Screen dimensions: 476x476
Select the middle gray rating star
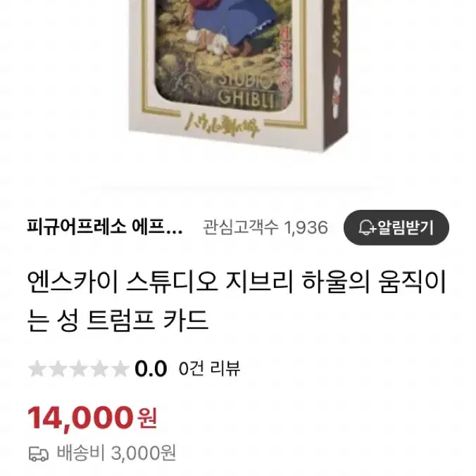tap(79, 368)
